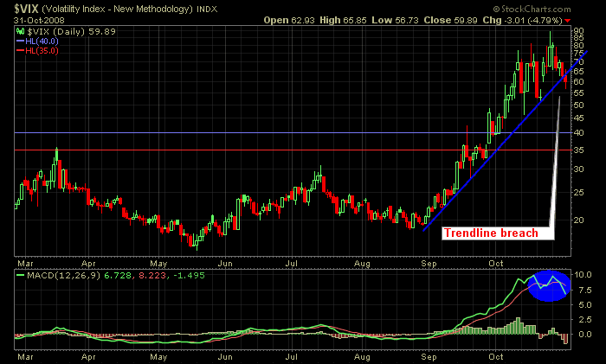
Task: Click Sep on the MACD panel date axis
Action: click(429, 357)
